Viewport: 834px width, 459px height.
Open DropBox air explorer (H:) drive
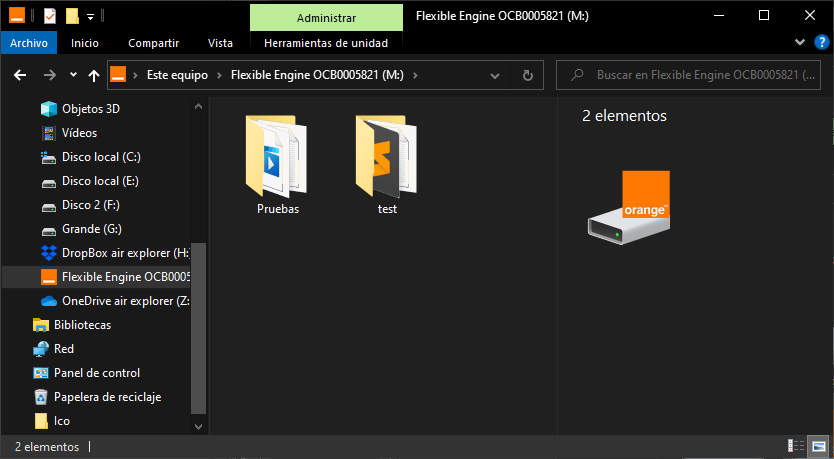pos(115,253)
